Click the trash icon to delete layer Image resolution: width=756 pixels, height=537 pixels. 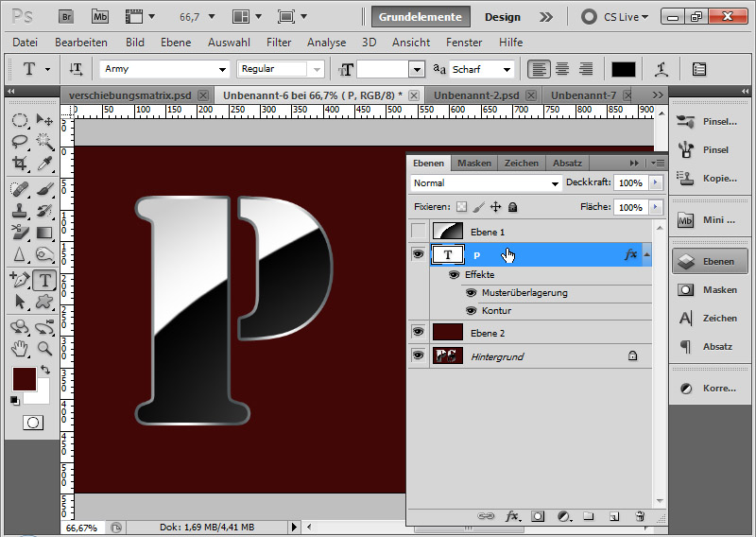pyautogui.click(x=640, y=516)
